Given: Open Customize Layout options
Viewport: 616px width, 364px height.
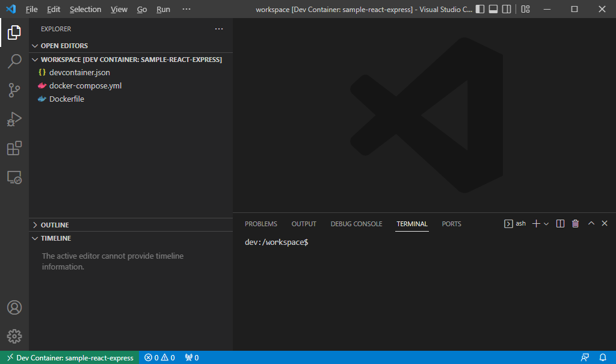Looking at the screenshot, I should click(525, 9).
